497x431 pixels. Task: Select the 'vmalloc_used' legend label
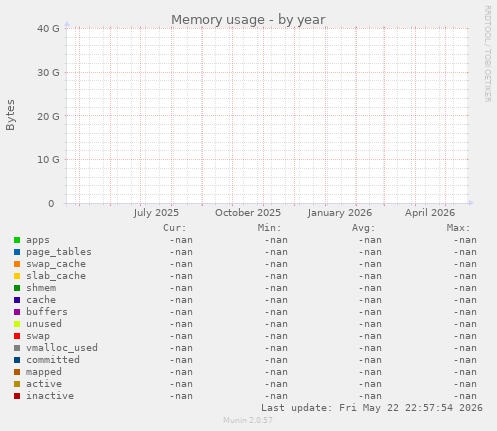click(62, 348)
